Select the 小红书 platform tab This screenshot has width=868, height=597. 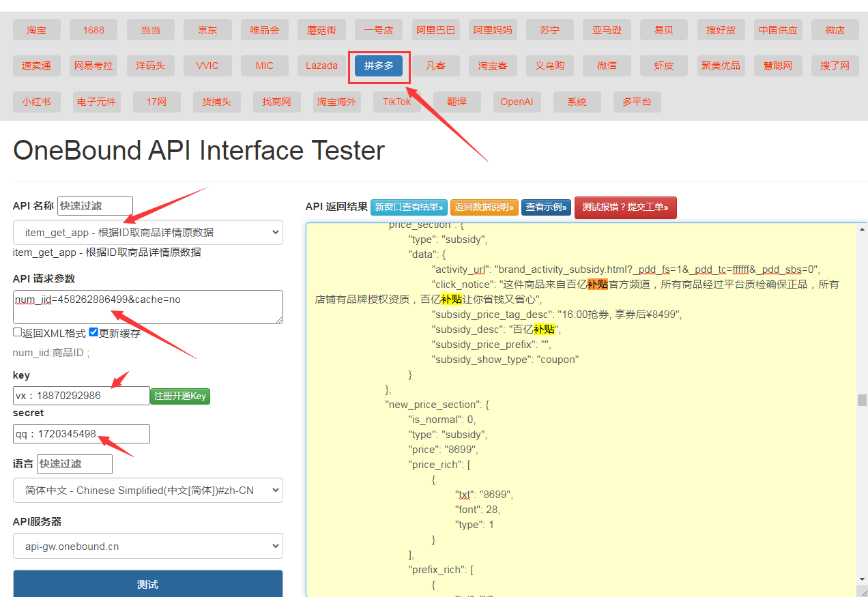point(37,102)
